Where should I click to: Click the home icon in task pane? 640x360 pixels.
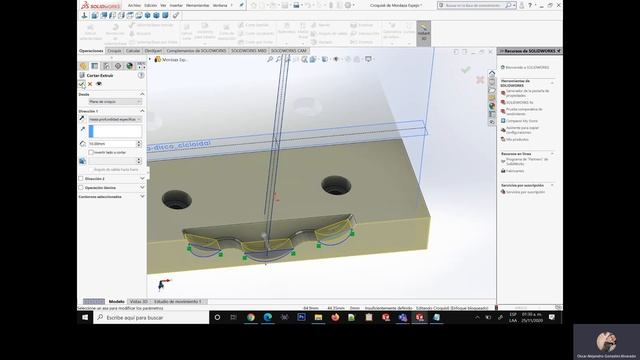[x=492, y=73]
